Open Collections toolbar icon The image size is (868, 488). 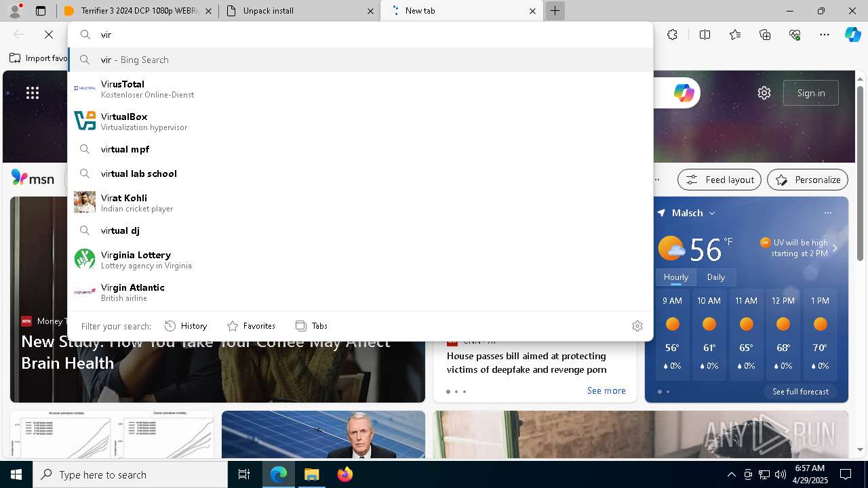[x=765, y=35]
